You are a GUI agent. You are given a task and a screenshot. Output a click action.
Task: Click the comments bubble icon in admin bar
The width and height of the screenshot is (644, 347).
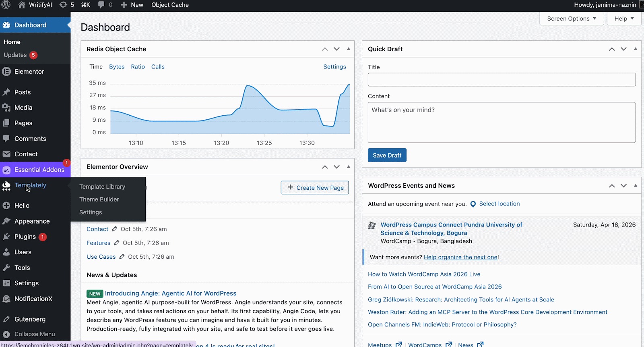pos(101,5)
